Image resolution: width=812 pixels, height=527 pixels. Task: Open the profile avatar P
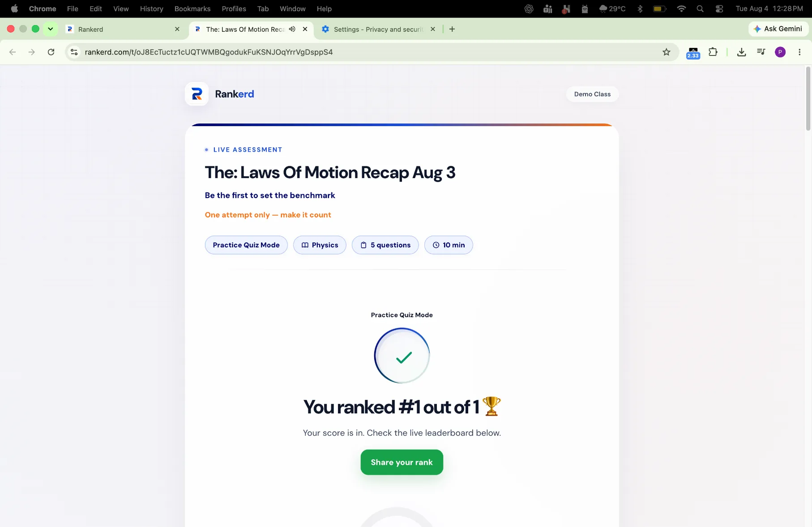[780, 52]
